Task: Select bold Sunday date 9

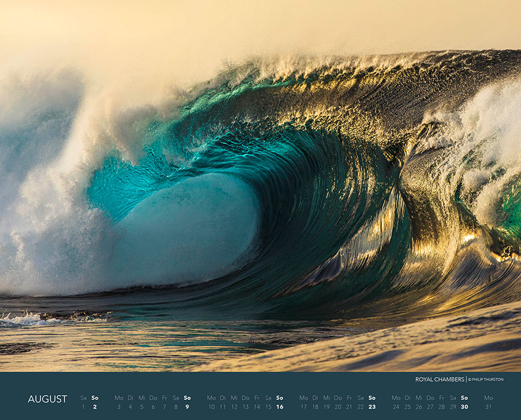Action: coord(187,407)
